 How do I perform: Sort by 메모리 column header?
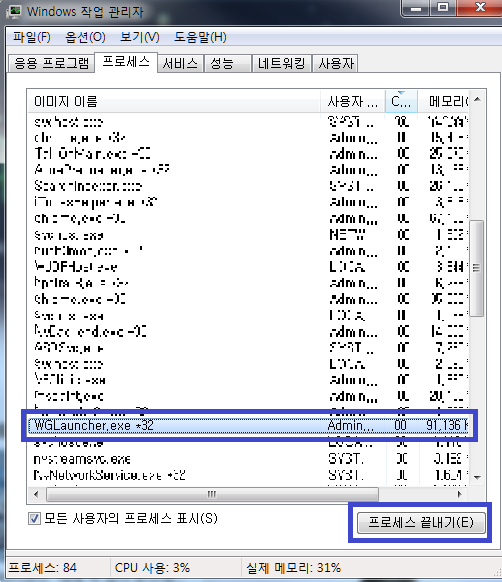[x=443, y=101]
